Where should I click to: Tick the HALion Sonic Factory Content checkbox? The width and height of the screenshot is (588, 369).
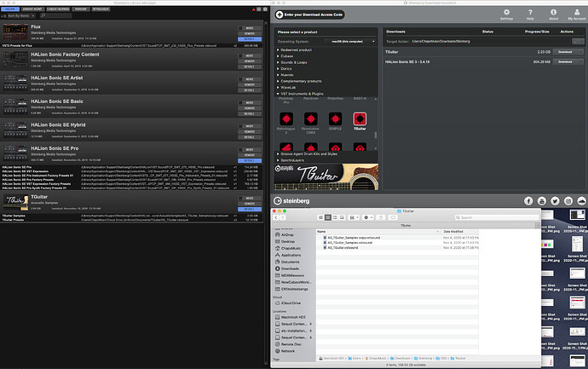(240, 56)
